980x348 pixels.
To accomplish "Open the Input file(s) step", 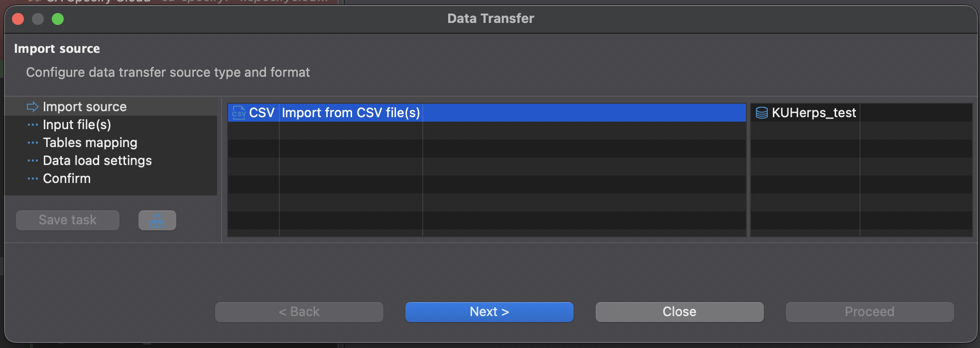I will tap(77, 125).
